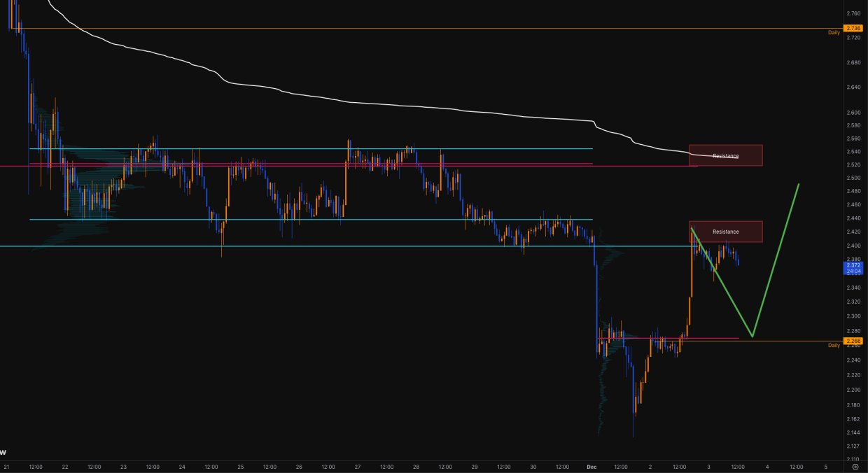Viewport: 868px width, 473px height.
Task: Click the 2.460 price axis label
Action: point(853,205)
